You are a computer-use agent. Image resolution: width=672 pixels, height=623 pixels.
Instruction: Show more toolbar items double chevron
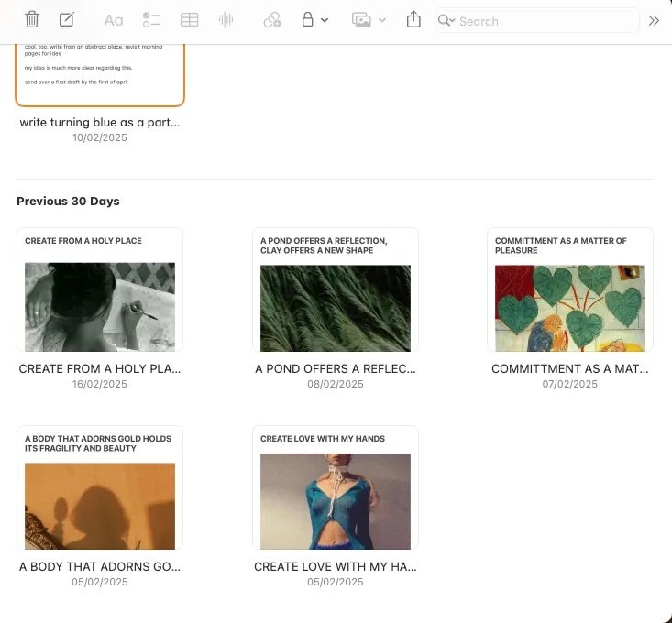(654, 20)
